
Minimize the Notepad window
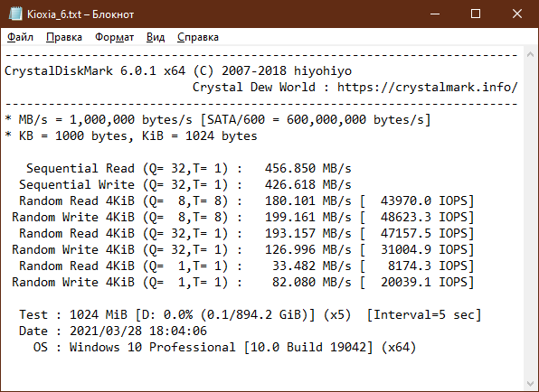(435, 14)
